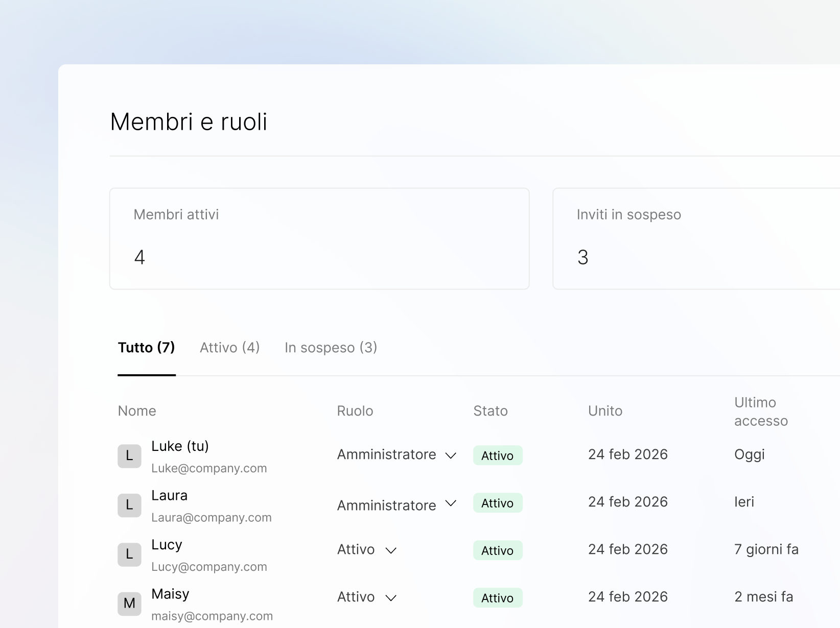840x628 pixels.
Task: Click Lucy's Attivo status badge
Action: pos(498,550)
